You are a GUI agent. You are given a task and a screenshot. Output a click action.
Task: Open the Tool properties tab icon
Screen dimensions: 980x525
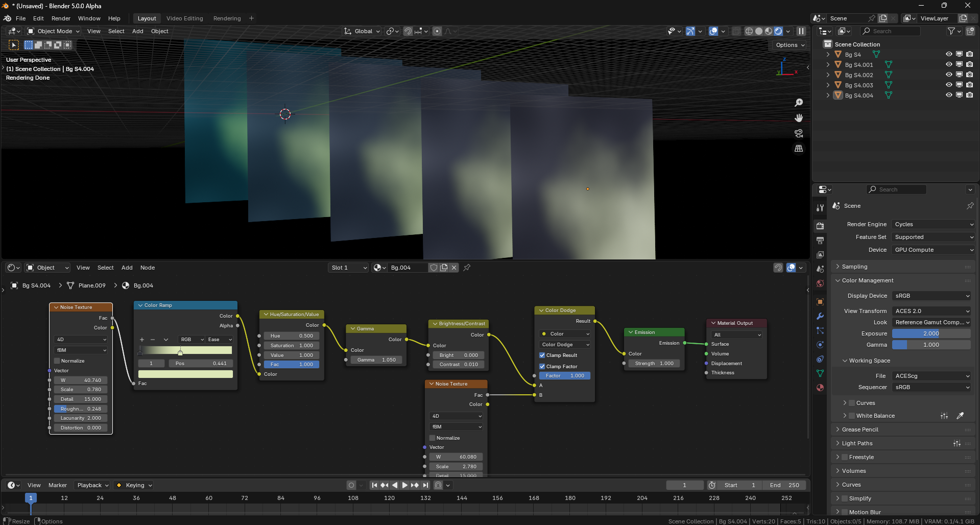click(x=820, y=208)
